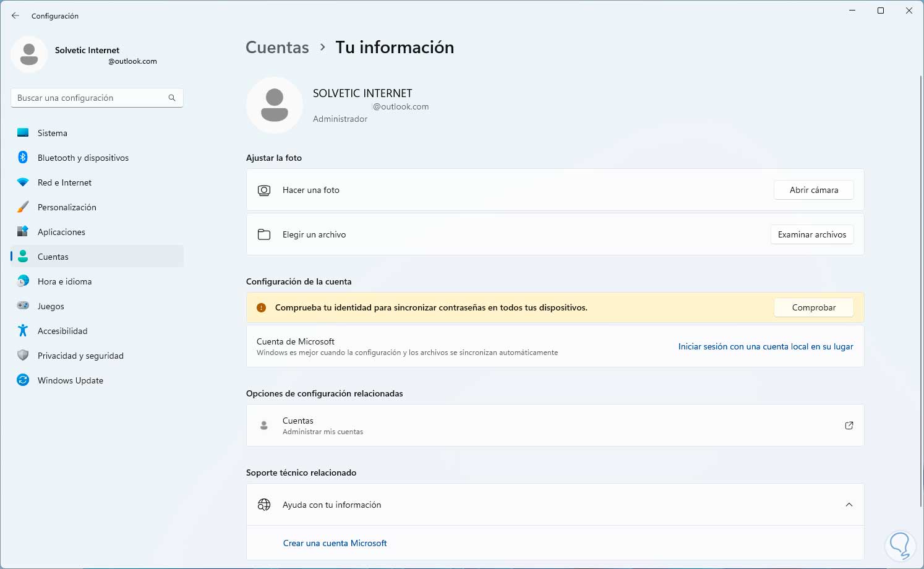Click the Ajustar la foto heading
924x569 pixels.
pyautogui.click(x=274, y=158)
